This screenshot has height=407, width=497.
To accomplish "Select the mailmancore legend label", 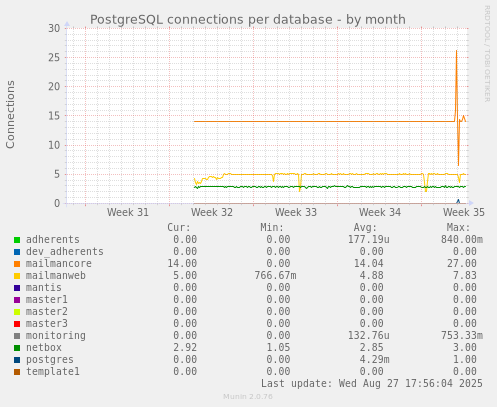I will tap(59, 263).
